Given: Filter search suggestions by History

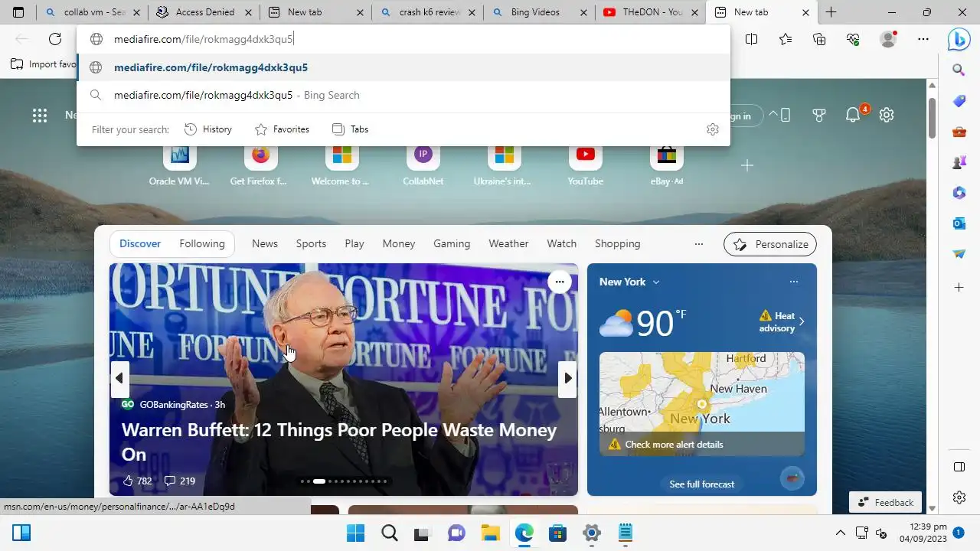Looking at the screenshot, I should [x=208, y=129].
